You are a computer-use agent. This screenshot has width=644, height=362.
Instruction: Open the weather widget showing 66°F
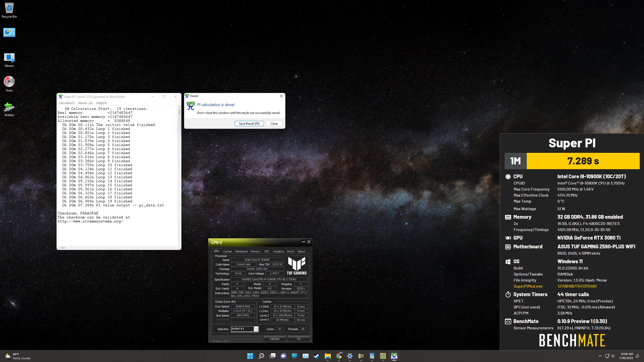[18, 356]
